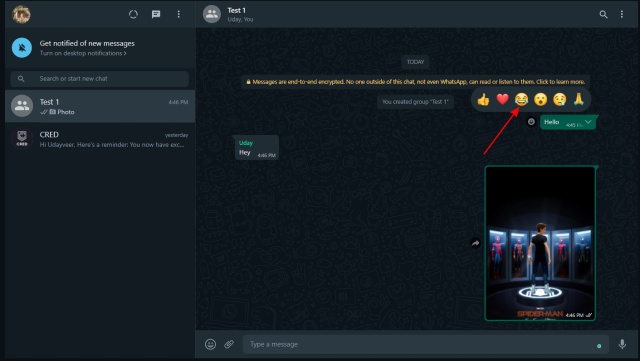
Task: Click the TODAY date label
Action: coord(416,62)
